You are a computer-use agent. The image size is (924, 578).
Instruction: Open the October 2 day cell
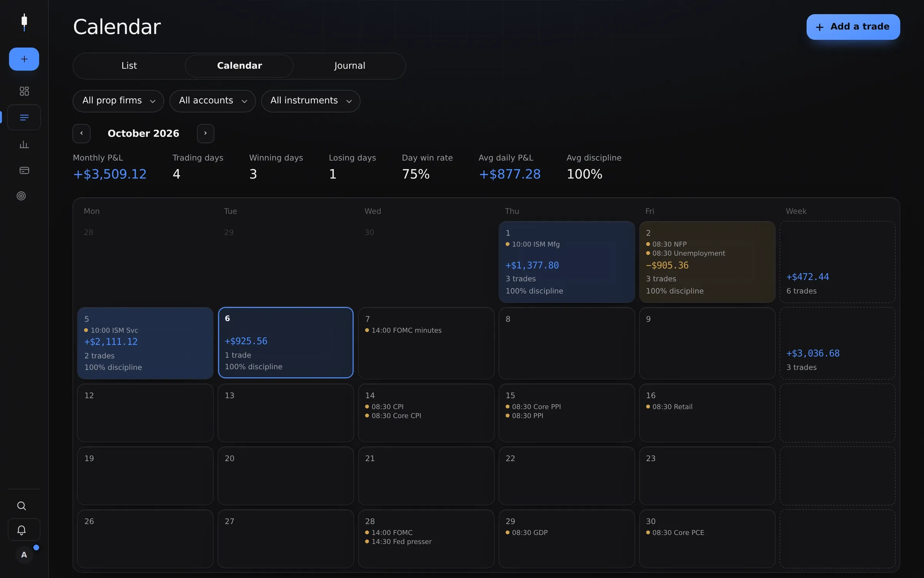pos(707,262)
